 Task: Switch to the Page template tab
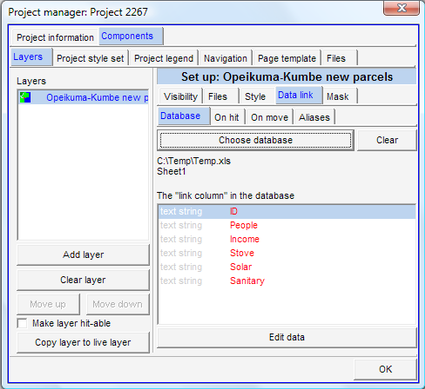click(x=287, y=58)
